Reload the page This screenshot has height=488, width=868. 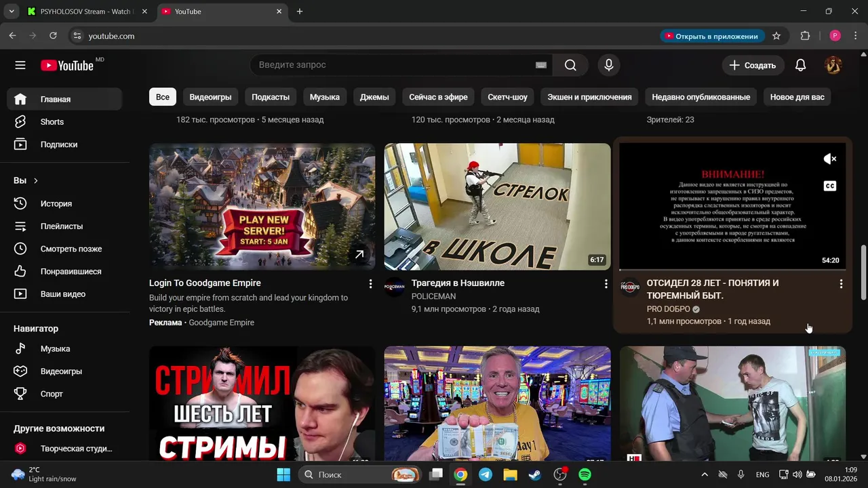coord(54,36)
